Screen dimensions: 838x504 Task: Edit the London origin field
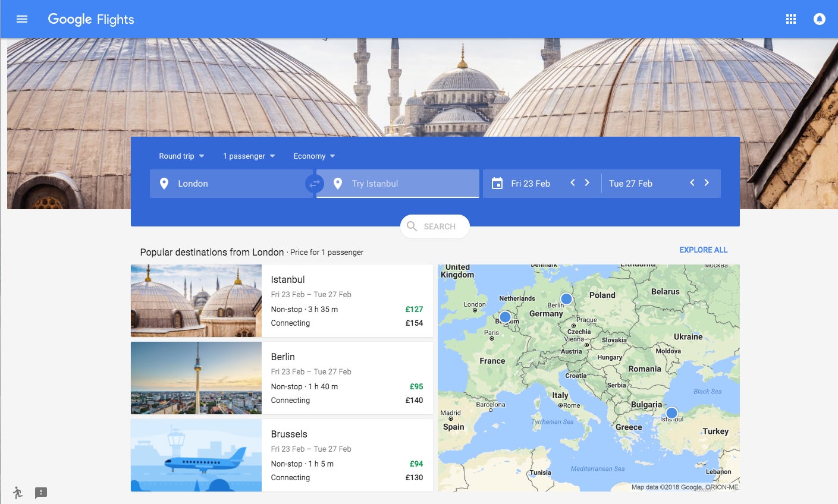pyautogui.click(x=231, y=184)
